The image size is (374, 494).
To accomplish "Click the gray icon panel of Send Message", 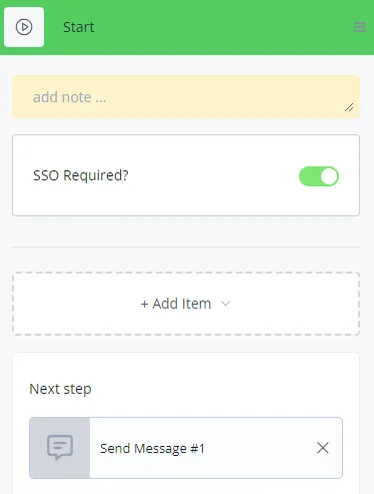I will [x=60, y=448].
